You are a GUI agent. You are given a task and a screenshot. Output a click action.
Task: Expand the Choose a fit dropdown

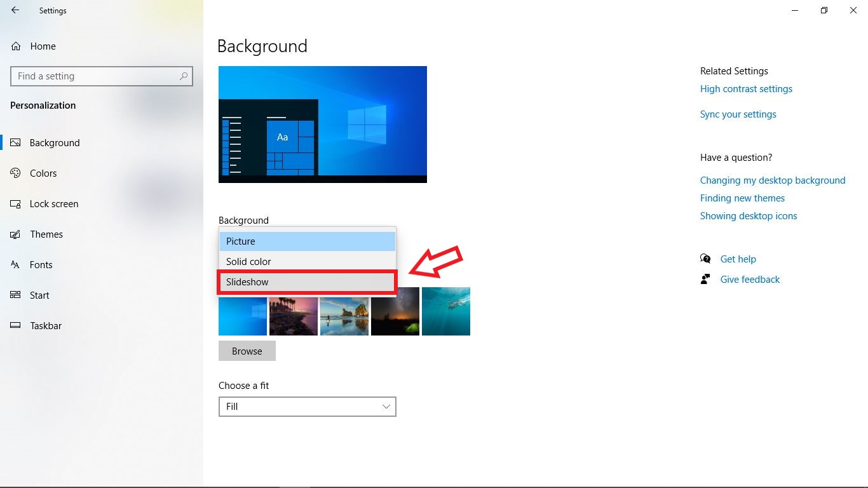pyautogui.click(x=308, y=407)
